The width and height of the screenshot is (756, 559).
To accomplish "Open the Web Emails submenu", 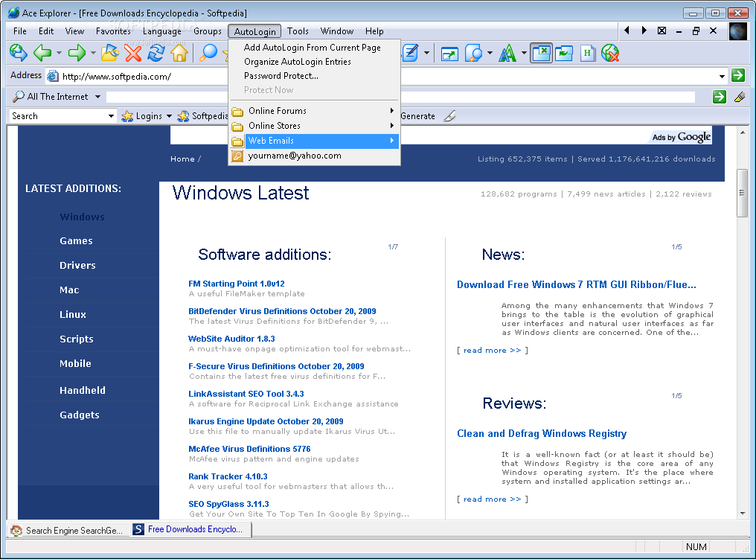I will coord(314,141).
